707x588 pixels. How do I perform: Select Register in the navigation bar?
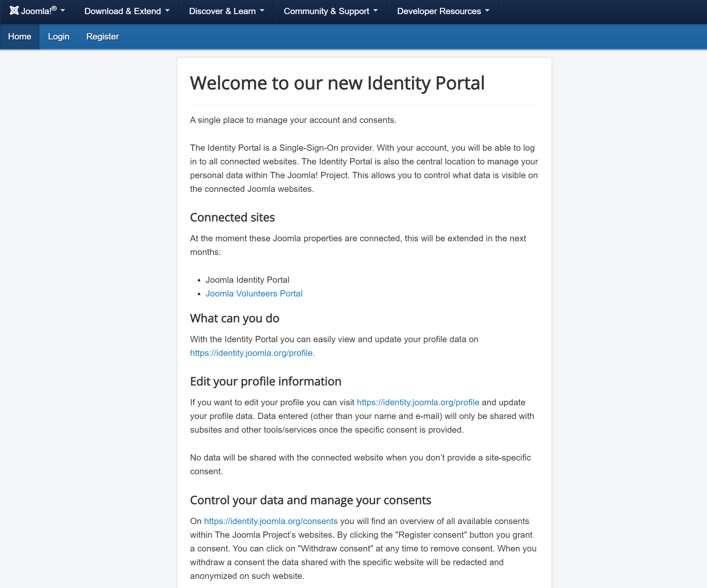pos(103,37)
